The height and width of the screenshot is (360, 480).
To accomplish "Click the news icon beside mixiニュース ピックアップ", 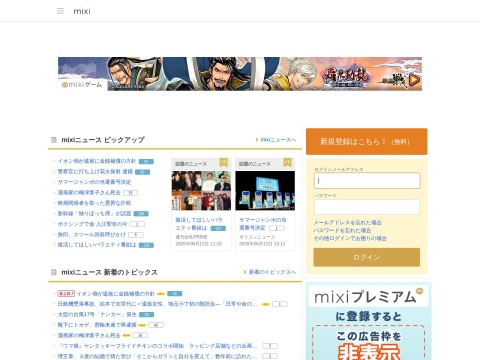I will [54, 140].
